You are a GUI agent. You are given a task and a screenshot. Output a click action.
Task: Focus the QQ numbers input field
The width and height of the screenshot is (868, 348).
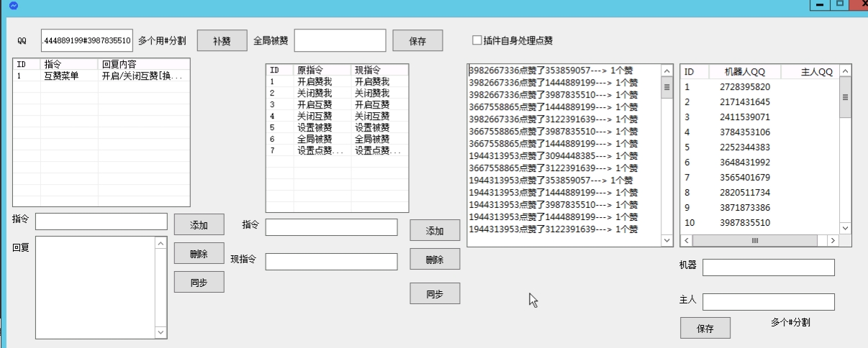click(x=87, y=40)
